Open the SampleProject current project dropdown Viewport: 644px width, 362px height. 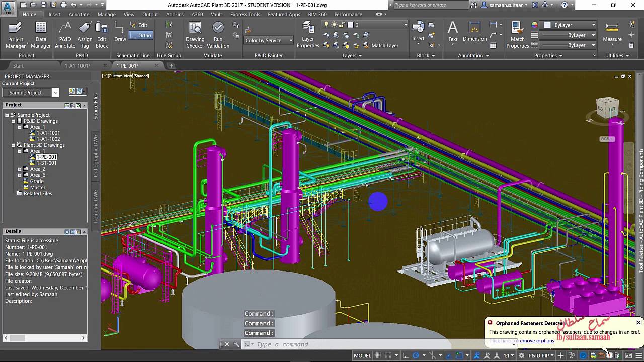click(x=31, y=93)
